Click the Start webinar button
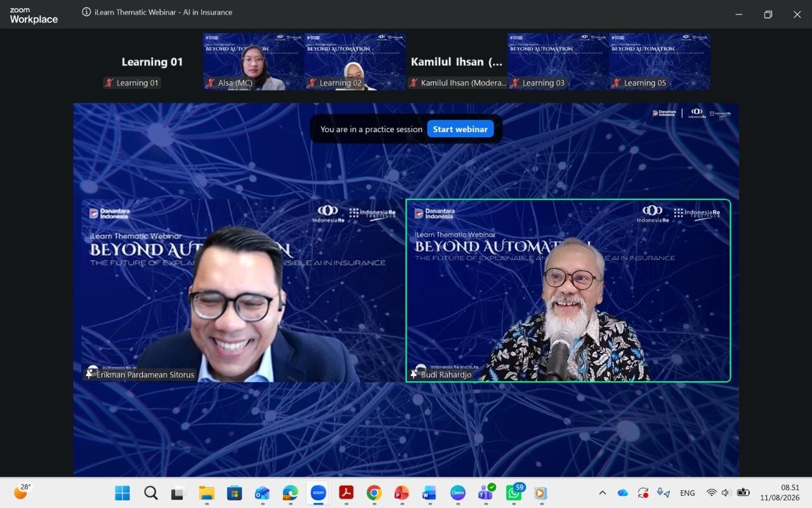 460,129
